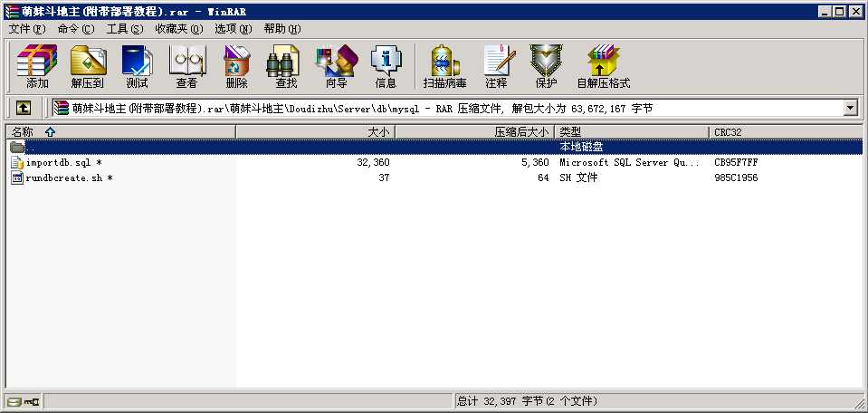Screen dimensions: 868x413
Task: Select the importdb.sql file name
Action: pos(63,163)
